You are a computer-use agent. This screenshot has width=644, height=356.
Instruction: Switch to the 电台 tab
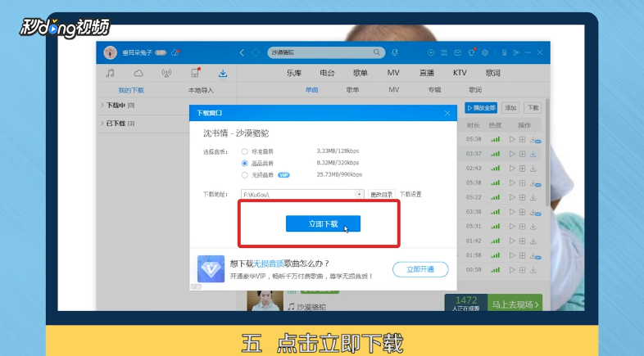pyautogui.click(x=327, y=73)
